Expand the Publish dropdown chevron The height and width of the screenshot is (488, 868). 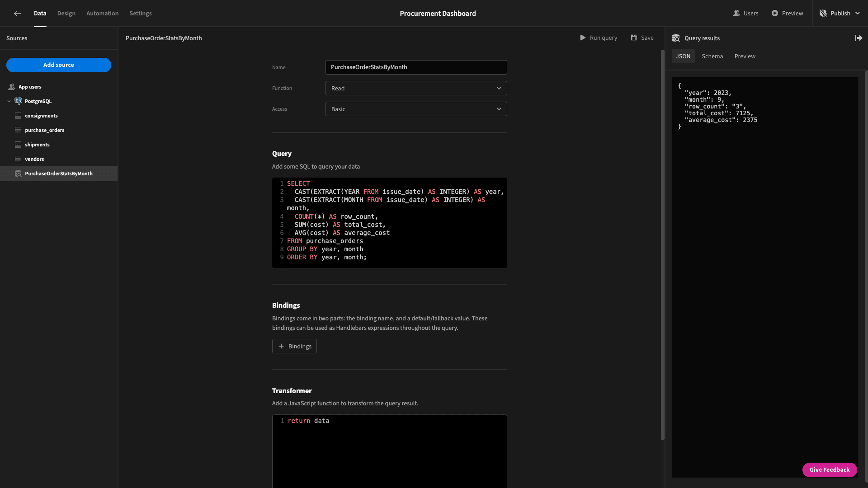858,14
